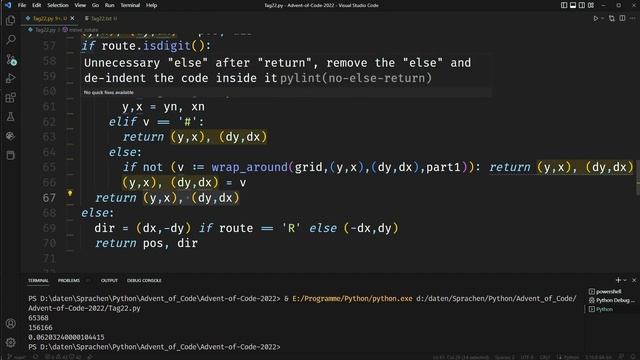Click the cursor line/column status item
Viewport: 640px width, 360px height.
click(x=461, y=357)
